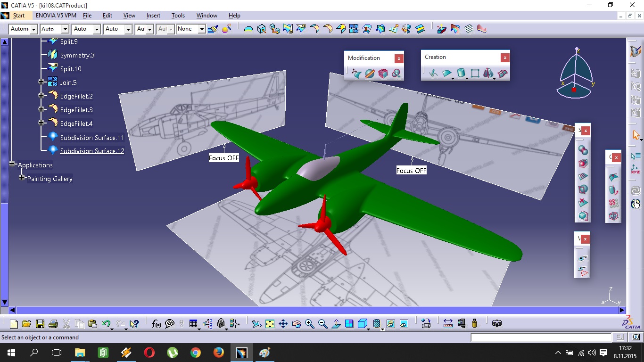Open the ENOVIA V5 VPM menu
Screen dimensions: 644x362
click(56, 16)
